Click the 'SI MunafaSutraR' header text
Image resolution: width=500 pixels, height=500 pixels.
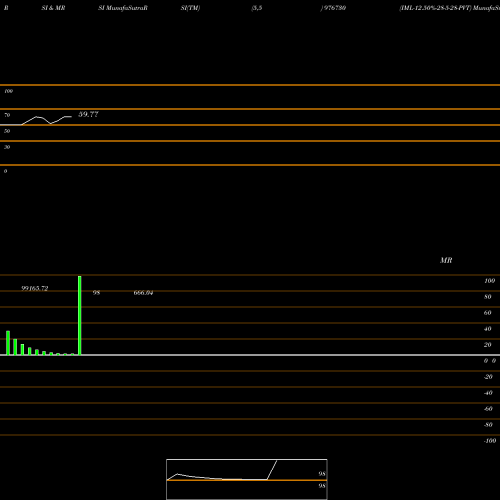[x=123, y=8]
